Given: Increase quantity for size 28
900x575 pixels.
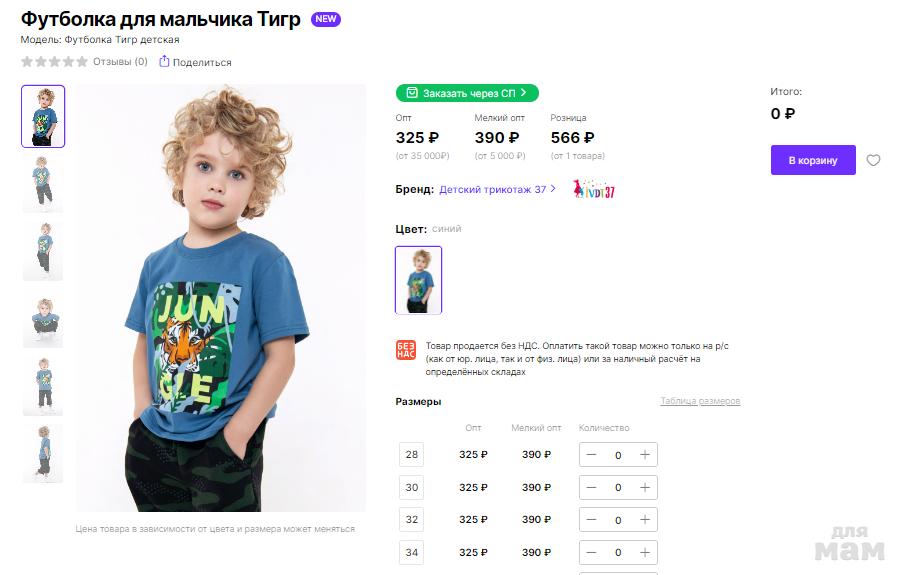Looking at the screenshot, I should [x=645, y=455].
